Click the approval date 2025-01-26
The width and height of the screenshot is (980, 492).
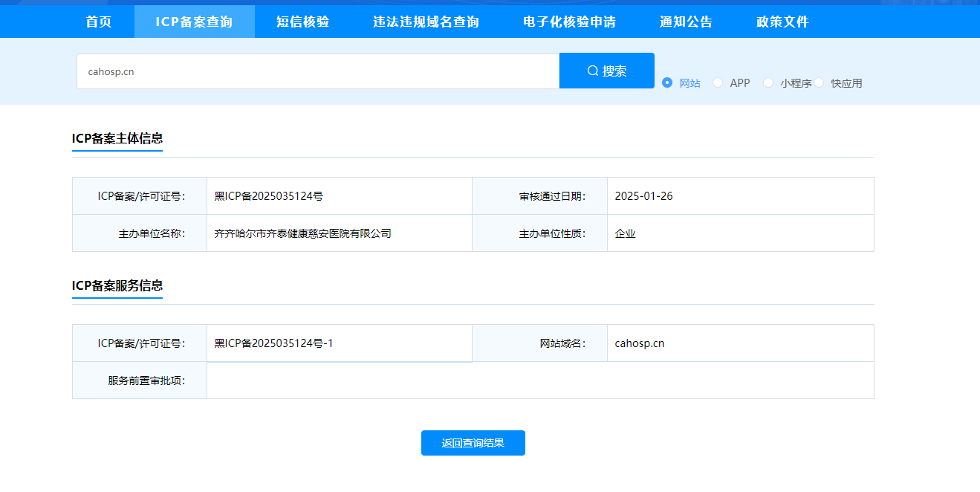pos(644,196)
